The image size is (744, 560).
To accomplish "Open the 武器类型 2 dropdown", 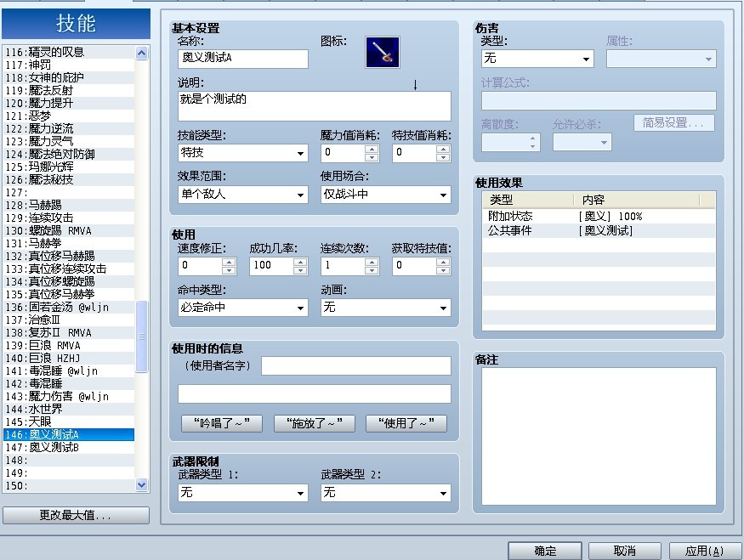I will pos(385,493).
